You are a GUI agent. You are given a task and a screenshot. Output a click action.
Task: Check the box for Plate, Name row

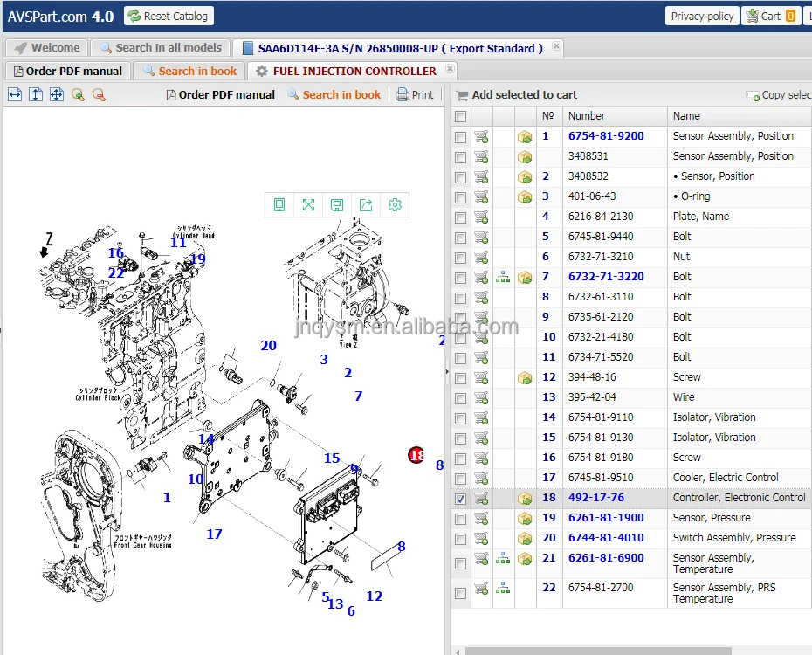pyautogui.click(x=460, y=217)
